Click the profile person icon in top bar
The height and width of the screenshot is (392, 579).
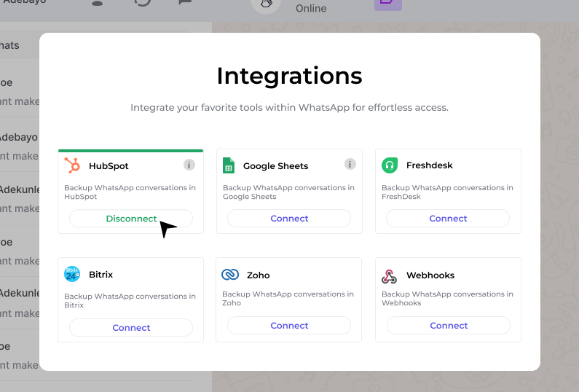[x=97, y=3]
